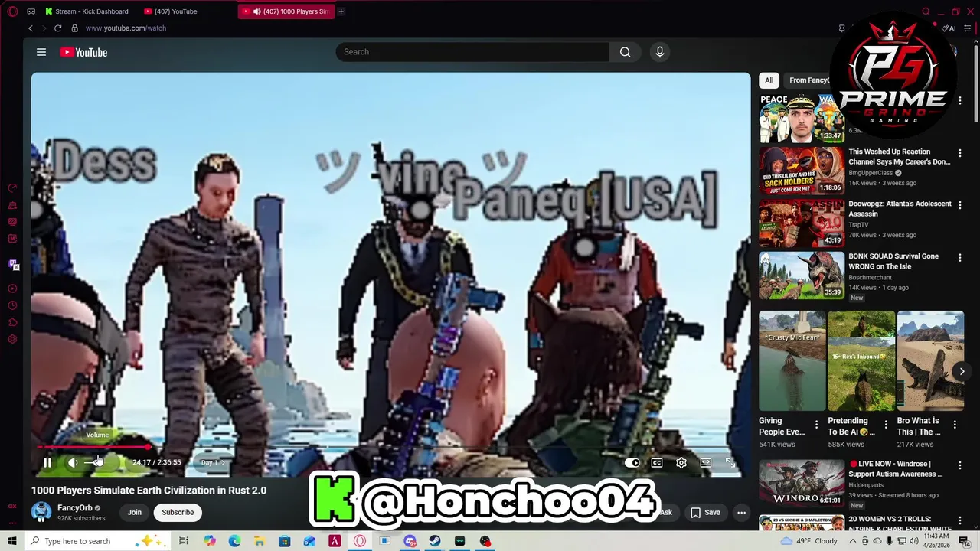Open options for BONK SQUAD video

tap(960, 257)
